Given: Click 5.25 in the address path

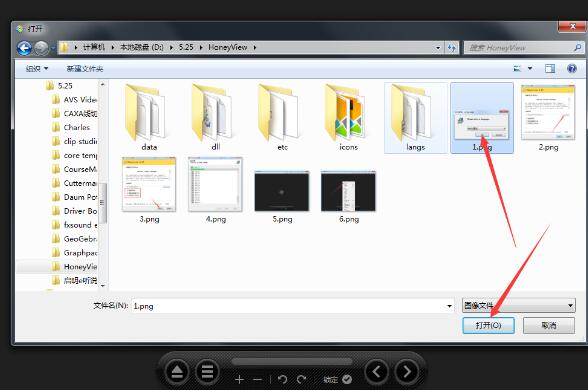Looking at the screenshot, I should tap(186, 47).
